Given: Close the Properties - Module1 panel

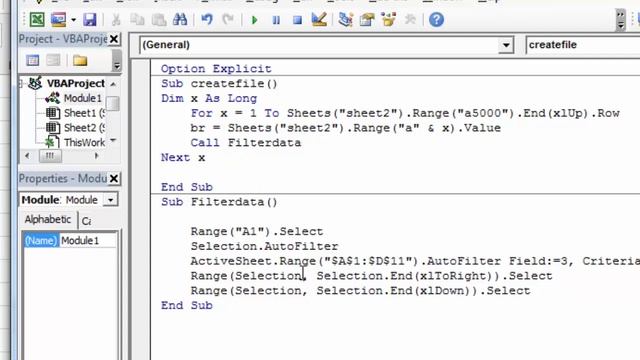Looking at the screenshot, I should [114, 179].
